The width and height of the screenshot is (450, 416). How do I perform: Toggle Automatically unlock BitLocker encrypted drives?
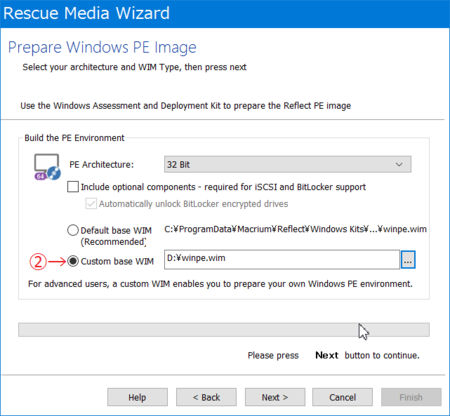tap(91, 203)
